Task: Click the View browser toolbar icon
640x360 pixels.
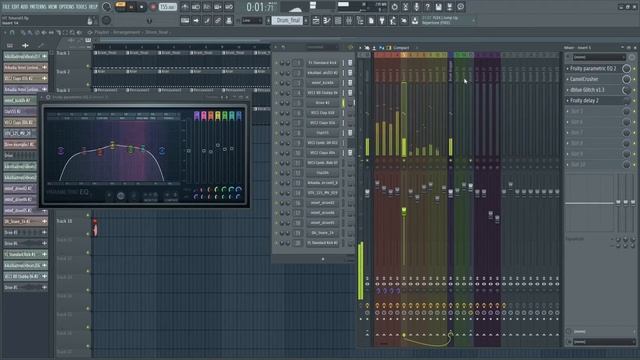Action: 360,20
